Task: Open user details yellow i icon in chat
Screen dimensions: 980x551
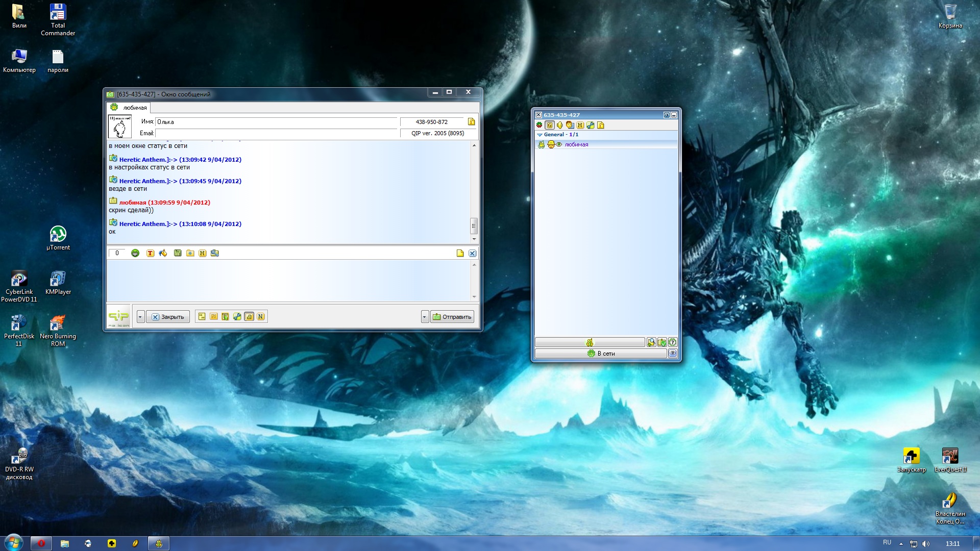Action: [x=471, y=121]
